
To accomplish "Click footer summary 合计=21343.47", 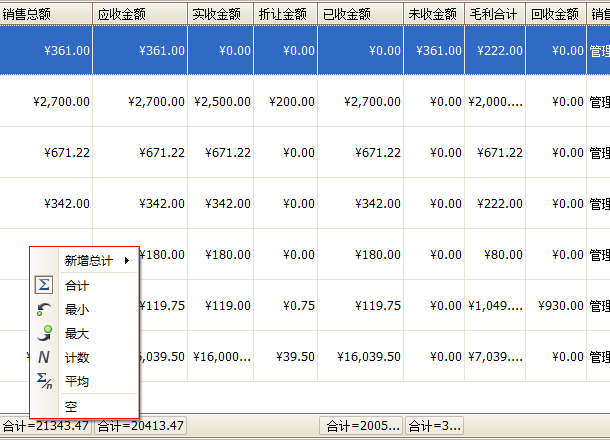I will click(46, 426).
